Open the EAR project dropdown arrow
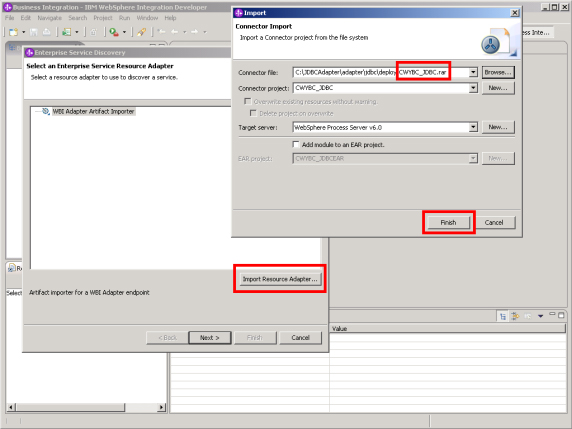Viewport: 572px width, 429px height. click(473, 158)
